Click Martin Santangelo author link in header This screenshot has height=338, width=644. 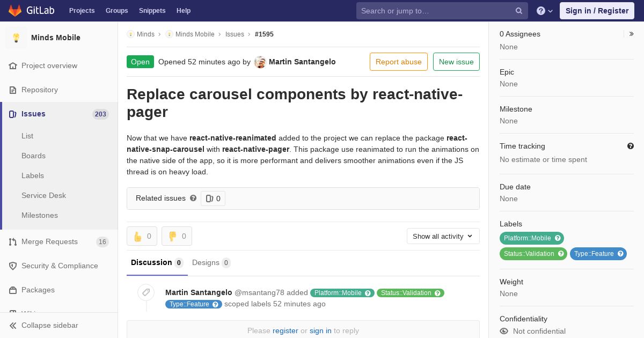(302, 62)
